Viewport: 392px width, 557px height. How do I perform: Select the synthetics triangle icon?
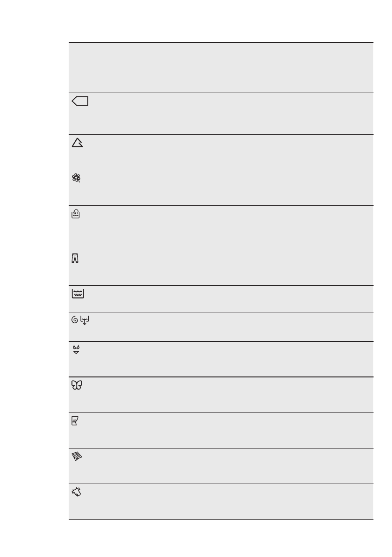coord(78,143)
